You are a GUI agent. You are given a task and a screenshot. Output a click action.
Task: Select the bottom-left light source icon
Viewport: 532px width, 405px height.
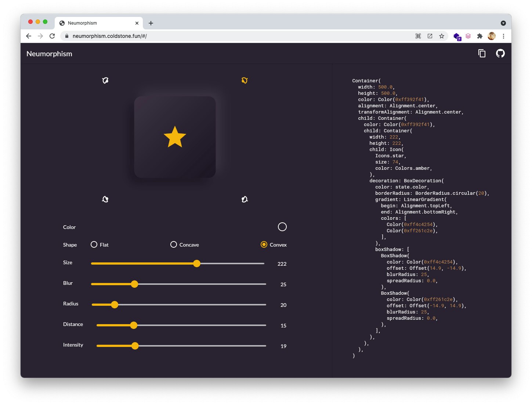105,199
